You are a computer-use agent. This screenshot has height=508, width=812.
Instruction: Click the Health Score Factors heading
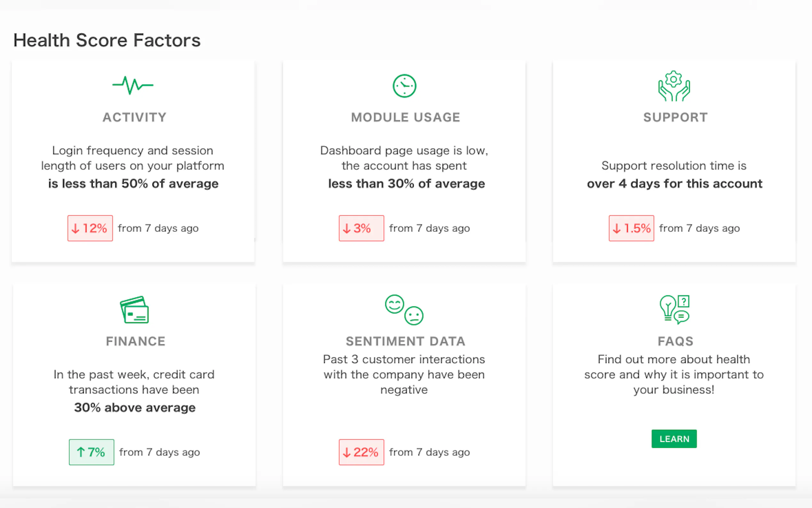click(107, 40)
